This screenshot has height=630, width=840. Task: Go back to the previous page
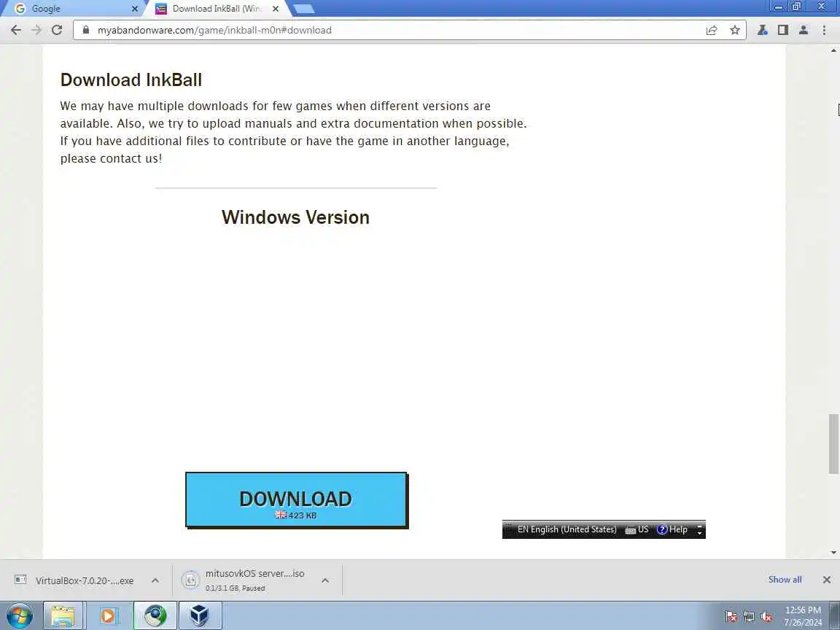16,30
